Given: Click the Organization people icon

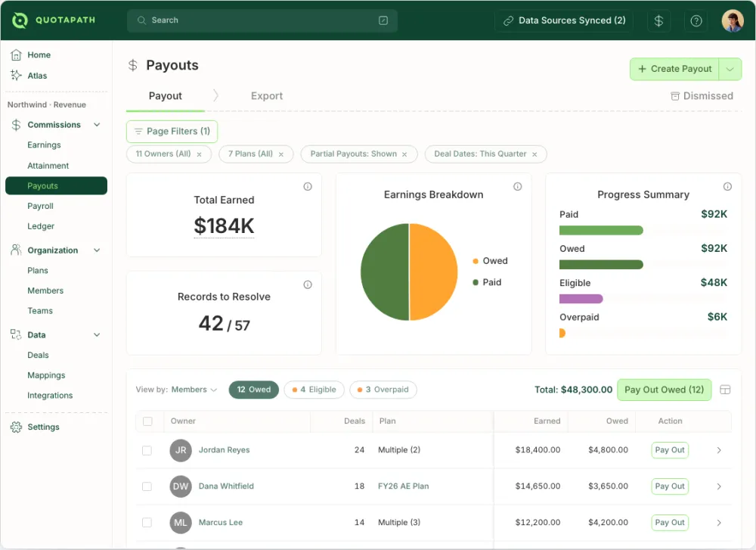Looking at the screenshot, I should tap(16, 250).
